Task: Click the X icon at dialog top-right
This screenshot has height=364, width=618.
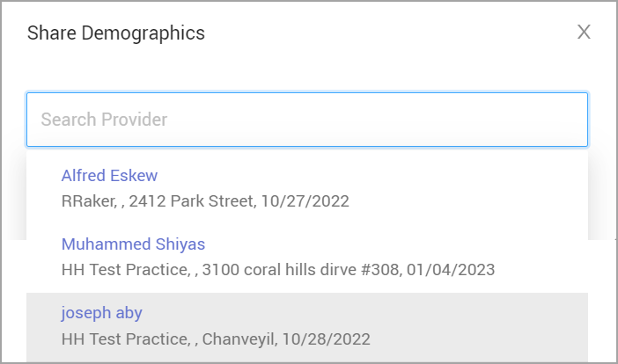Action: pos(584,33)
